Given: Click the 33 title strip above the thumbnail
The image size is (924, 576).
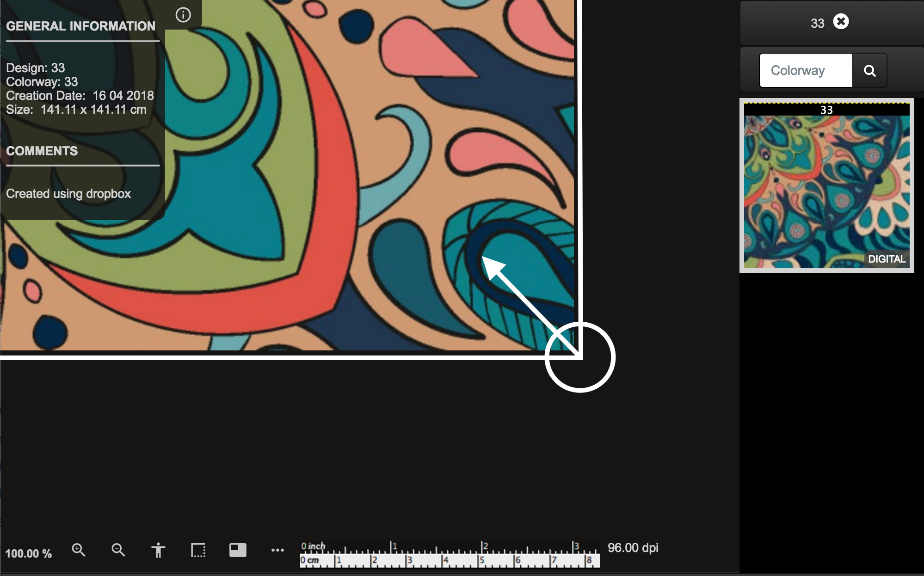Looking at the screenshot, I should [x=826, y=110].
